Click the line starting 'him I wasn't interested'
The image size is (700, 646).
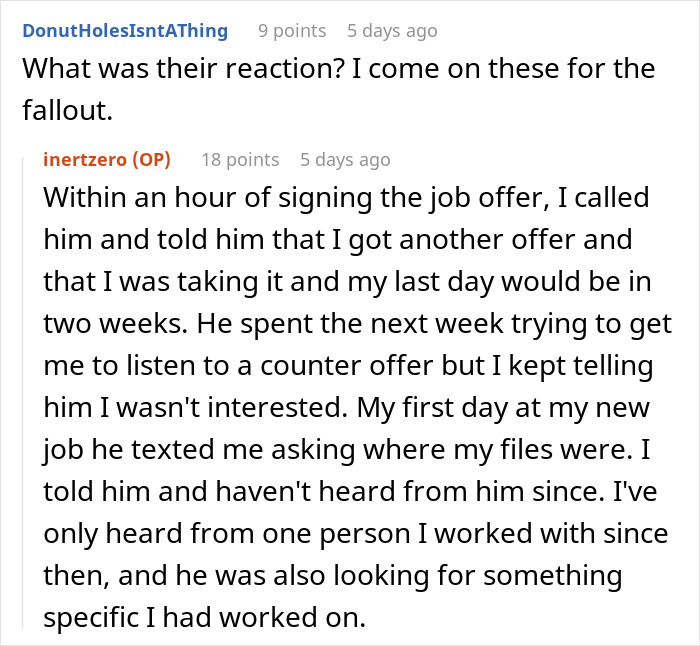tap(346, 408)
